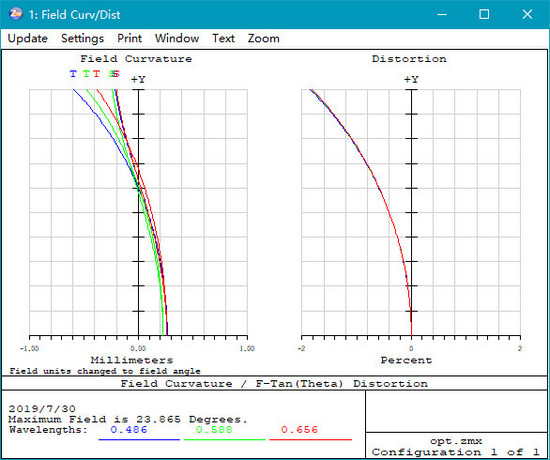
Task: Open the Window menu
Action: click(177, 38)
